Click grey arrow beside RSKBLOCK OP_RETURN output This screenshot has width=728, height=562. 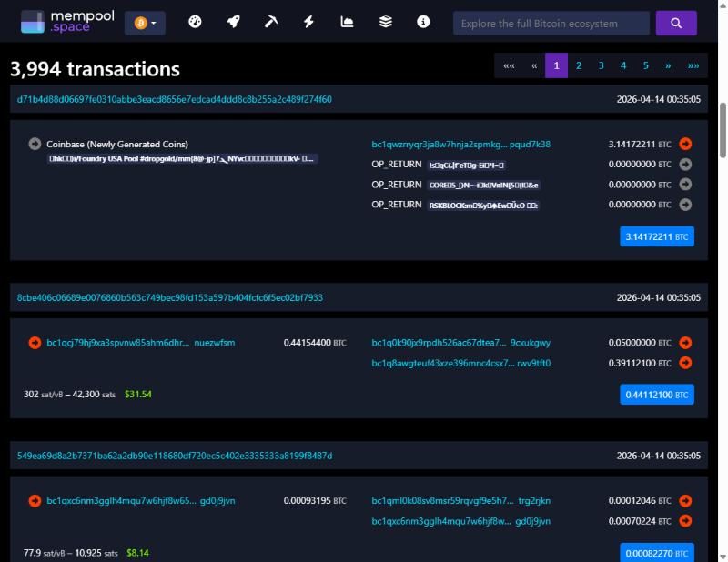[x=685, y=205]
